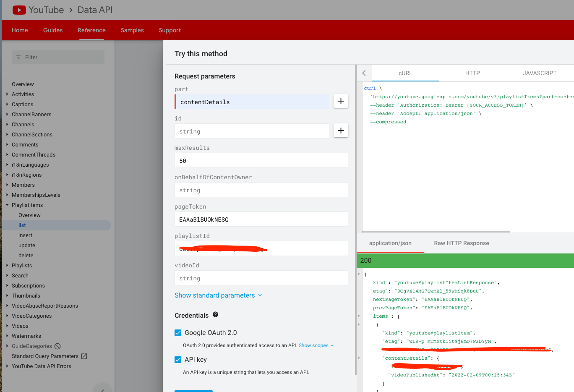Viewport: 574px width, 392px height.
Task: Expand the Members section
Action: point(7,185)
